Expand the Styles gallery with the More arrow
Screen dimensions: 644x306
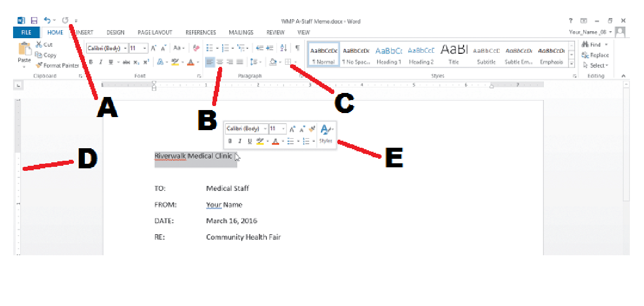click(x=572, y=64)
